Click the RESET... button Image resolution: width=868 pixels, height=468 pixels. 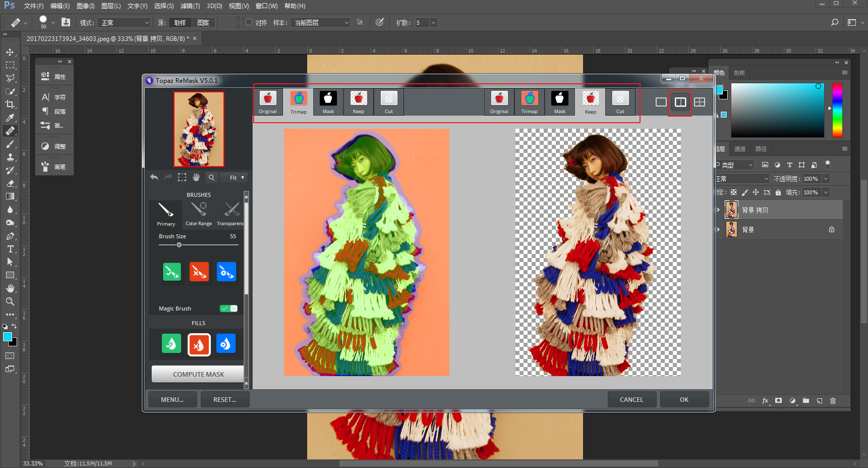[x=224, y=399]
